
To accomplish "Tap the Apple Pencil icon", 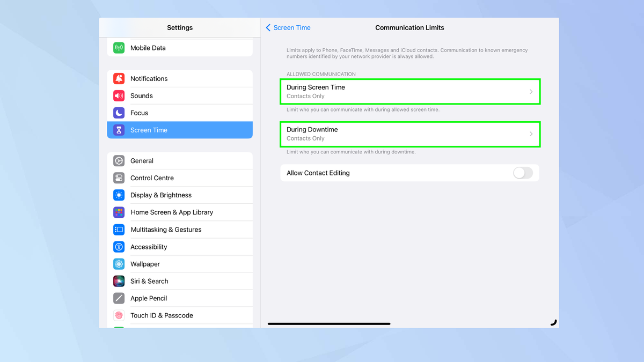I will point(119,298).
